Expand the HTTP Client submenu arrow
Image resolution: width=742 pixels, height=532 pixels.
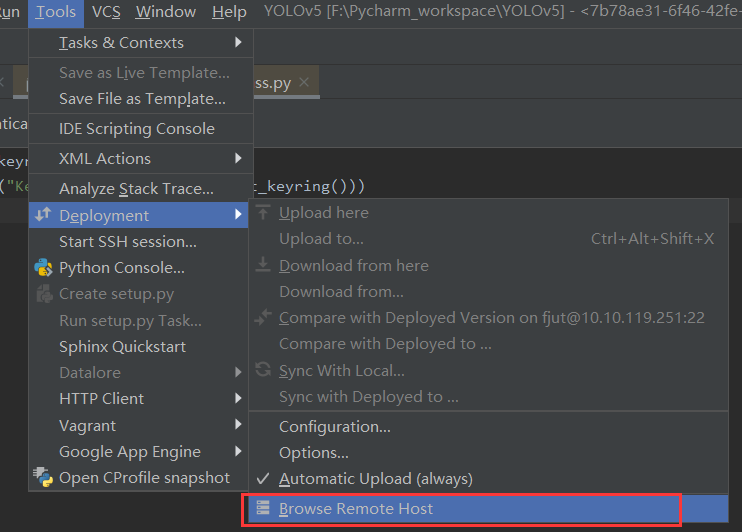[238, 399]
